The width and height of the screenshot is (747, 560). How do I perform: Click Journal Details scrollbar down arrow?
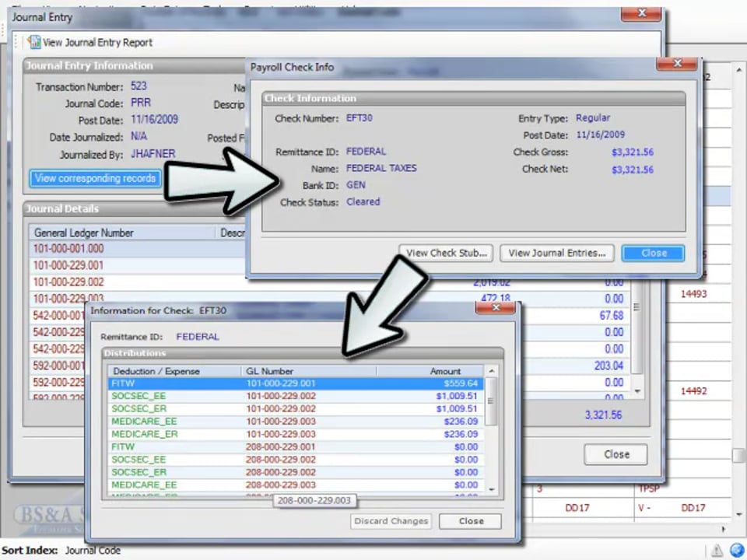[x=637, y=391]
